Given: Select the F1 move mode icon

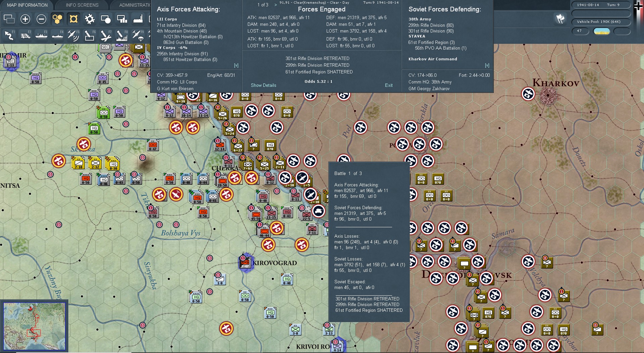Looking at the screenshot, I should point(9,35).
